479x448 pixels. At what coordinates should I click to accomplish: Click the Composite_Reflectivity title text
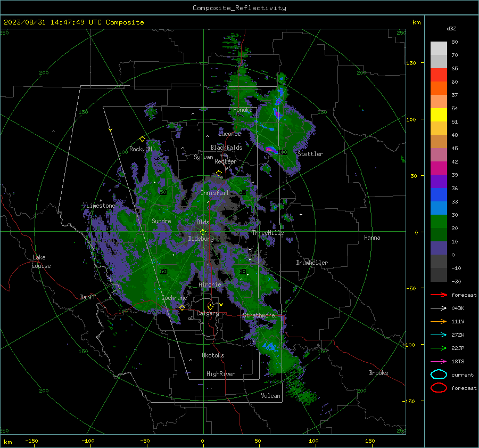pos(240,8)
